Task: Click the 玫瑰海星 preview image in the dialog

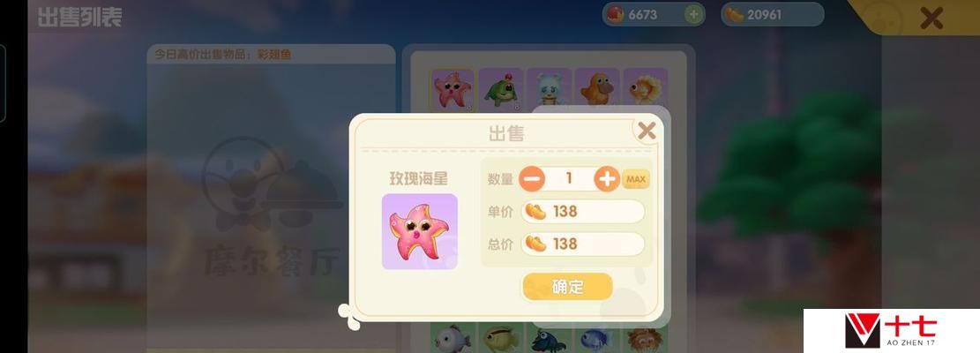Action: (419, 231)
